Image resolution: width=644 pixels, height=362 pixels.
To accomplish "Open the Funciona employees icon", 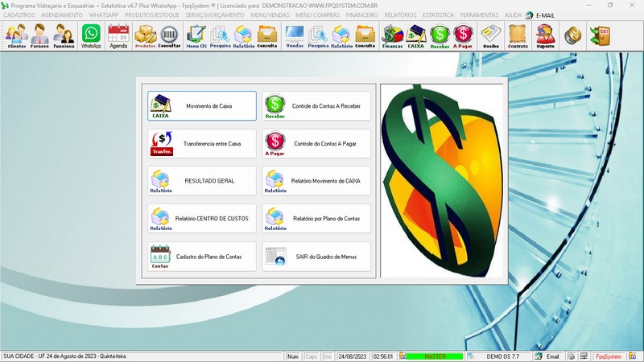I will coord(64,36).
